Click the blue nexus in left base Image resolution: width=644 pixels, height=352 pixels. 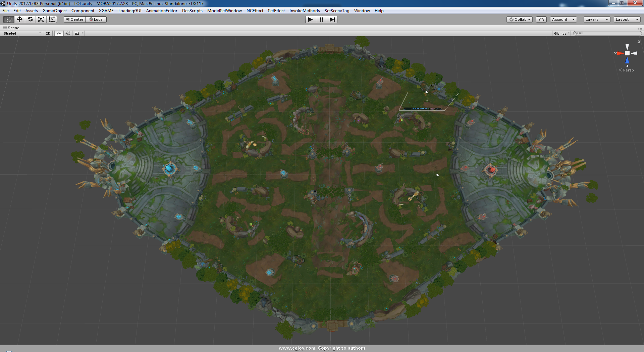click(170, 169)
